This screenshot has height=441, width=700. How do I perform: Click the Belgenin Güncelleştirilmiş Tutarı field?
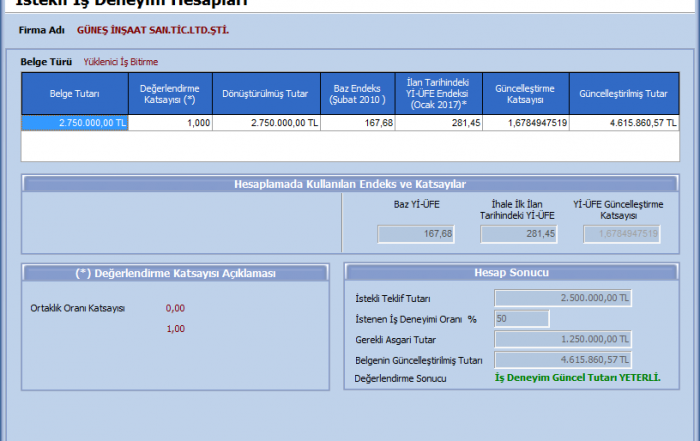[x=563, y=360]
